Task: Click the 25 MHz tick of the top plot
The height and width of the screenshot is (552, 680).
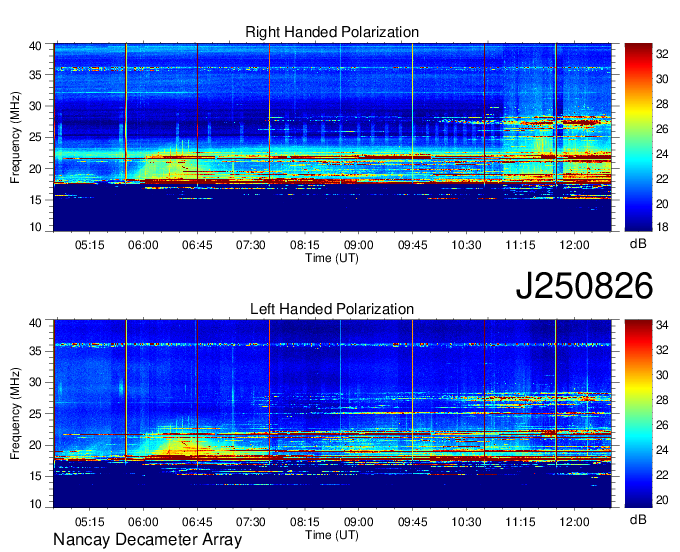Action: 35,137
